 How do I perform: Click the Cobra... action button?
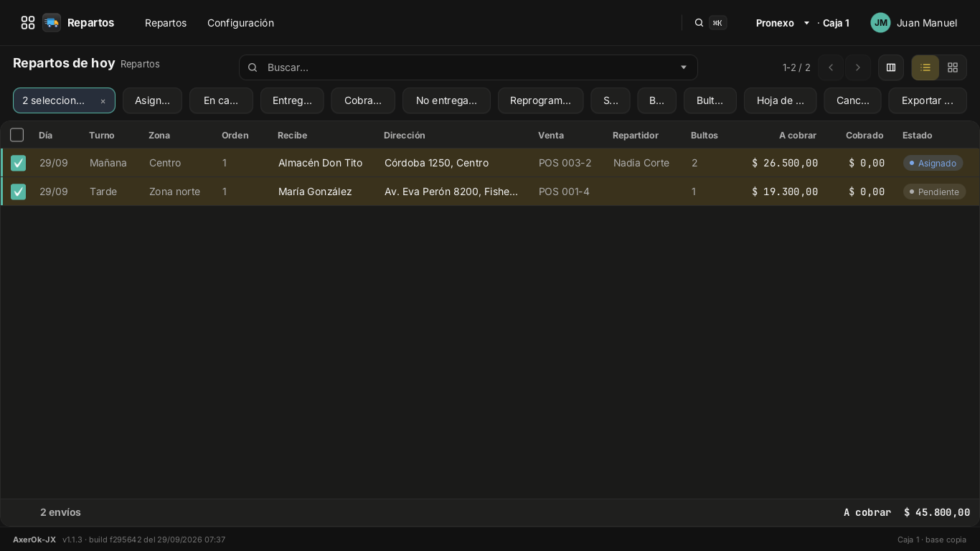click(363, 100)
